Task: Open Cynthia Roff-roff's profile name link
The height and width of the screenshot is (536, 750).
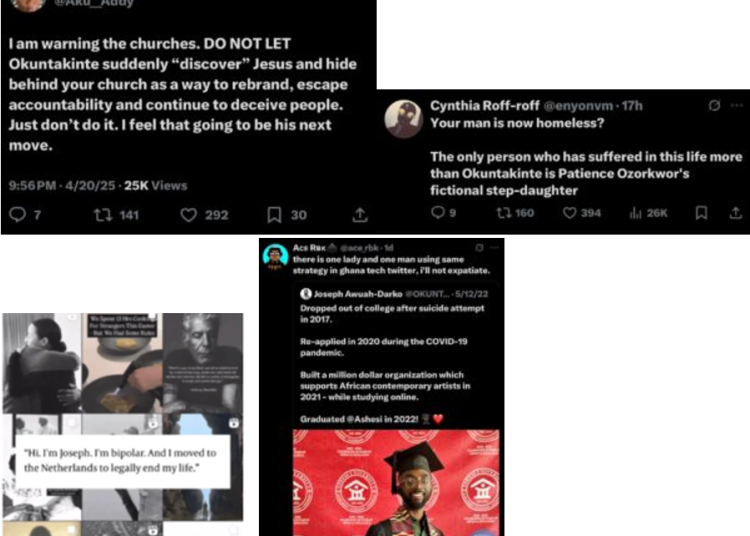Action: tap(485, 106)
